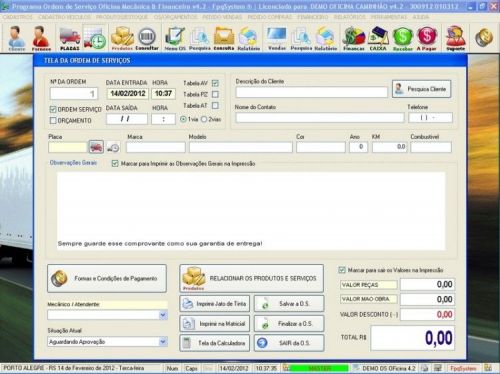500x374 pixels.
Task: Open the CADASTRO VEICULOS menu
Action: point(64,17)
